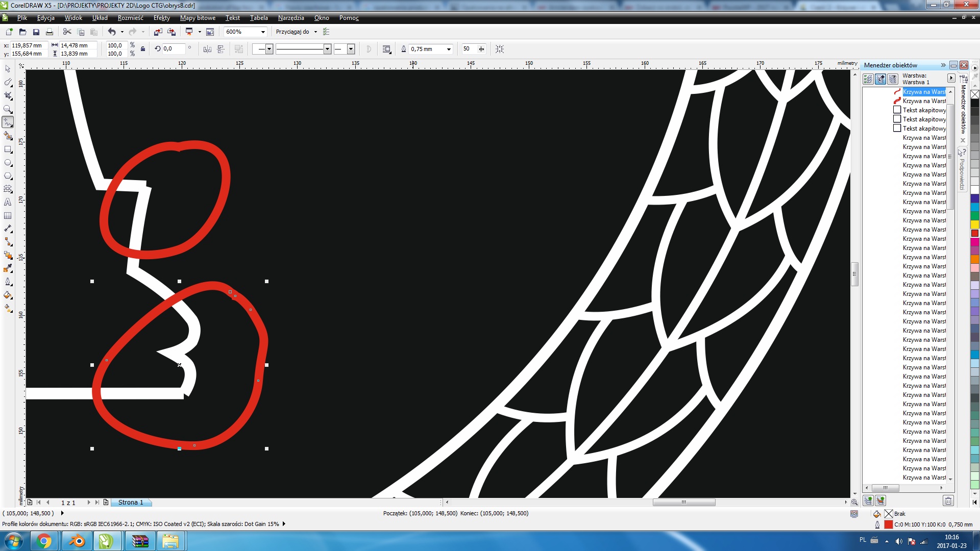The width and height of the screenshot is (980, 551).
Task: Toggle Show Object Properties in Object Manager
Action: (x=868, y=79)
